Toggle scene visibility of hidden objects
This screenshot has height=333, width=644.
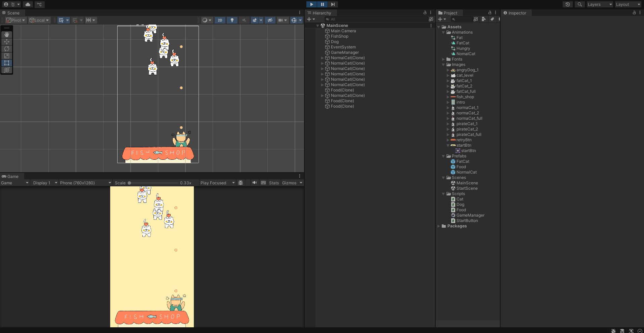(x=270, y=20)
